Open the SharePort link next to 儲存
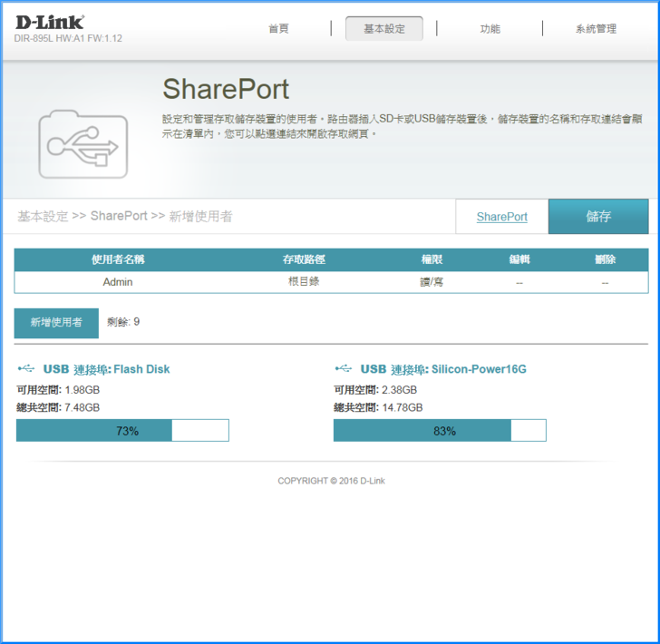Screen dimensions: 660x644 pyautogui.click(x=501, y=217)
